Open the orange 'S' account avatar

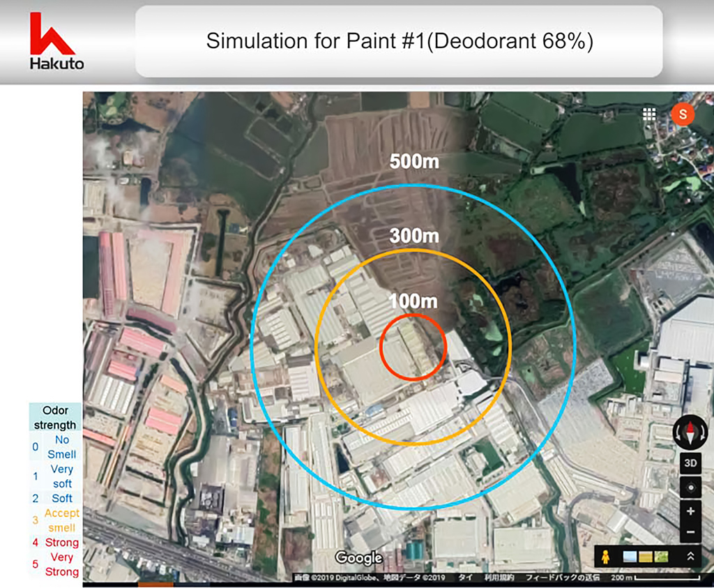pos(683,114)
